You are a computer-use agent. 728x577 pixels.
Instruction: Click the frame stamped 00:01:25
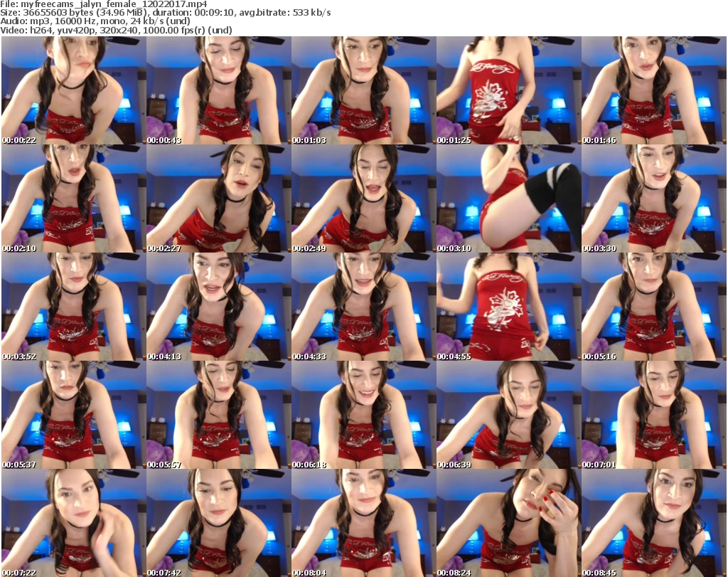(x=508, y=90)
